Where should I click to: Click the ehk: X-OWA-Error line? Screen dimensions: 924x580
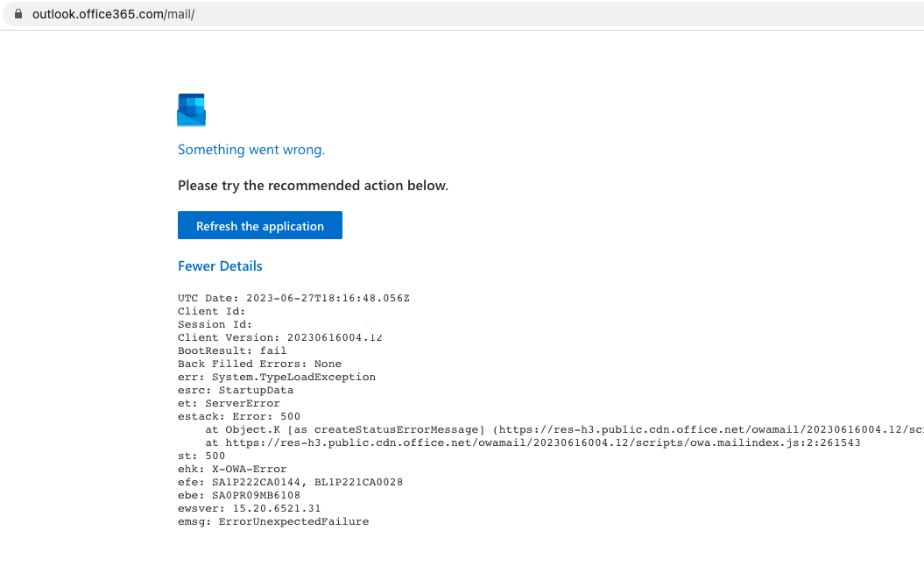coord(232,470)
